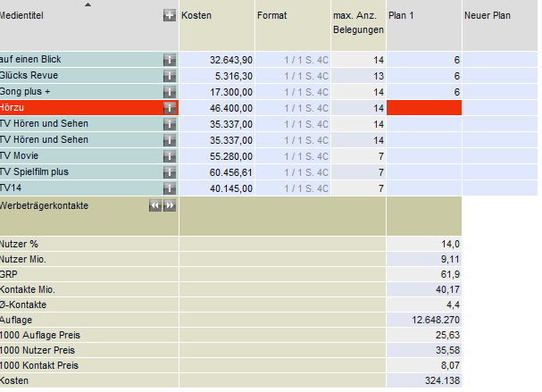Open info icon for Hörzu row
Image resolution: width=542 pixels, height=392 pixels.
[x=170, y=108]
